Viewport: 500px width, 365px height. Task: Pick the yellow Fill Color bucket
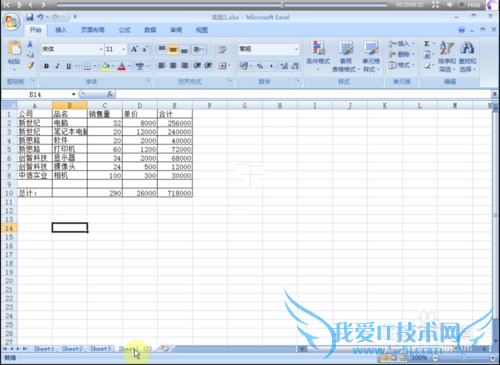point(106,66)
